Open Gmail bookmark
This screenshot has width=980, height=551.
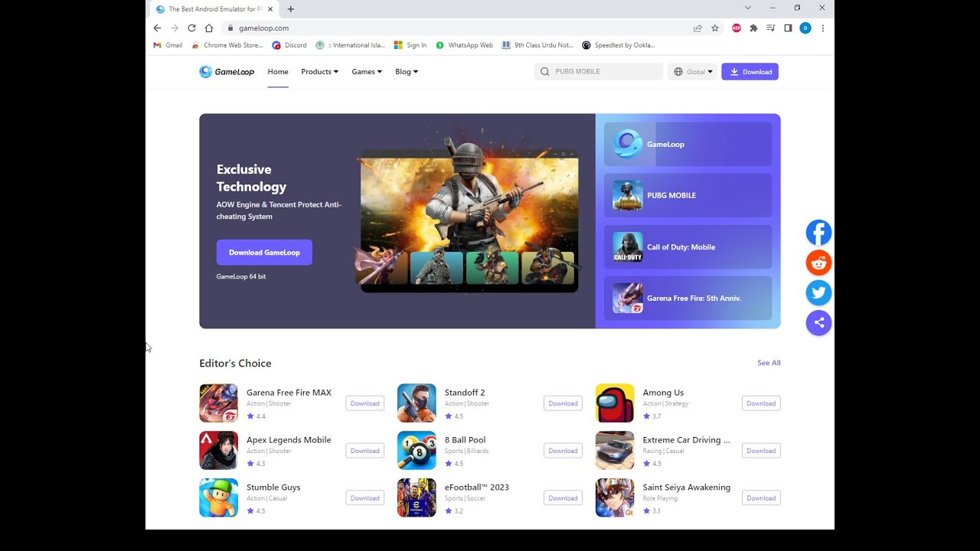pyautogui.click(x=168, y=45)
